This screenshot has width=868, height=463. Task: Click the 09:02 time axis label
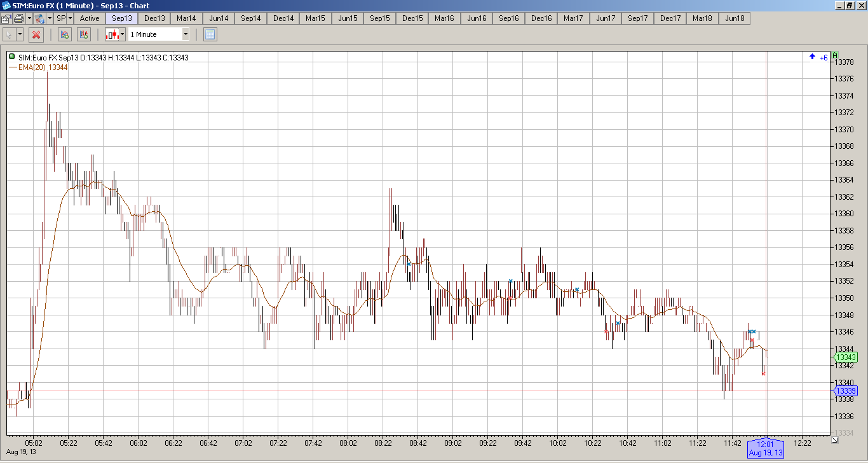point(452,443)
